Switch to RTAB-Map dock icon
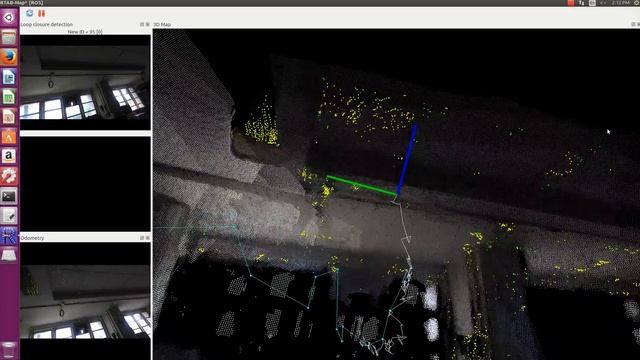Image resolution: width=640 pixels, height=360 pixels. click(9, 236)
